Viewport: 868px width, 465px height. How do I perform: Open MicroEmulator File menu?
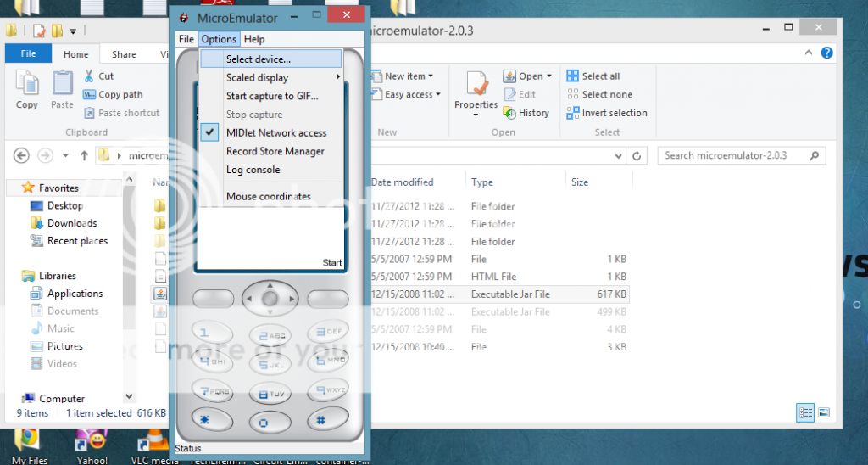pos(186,39)
